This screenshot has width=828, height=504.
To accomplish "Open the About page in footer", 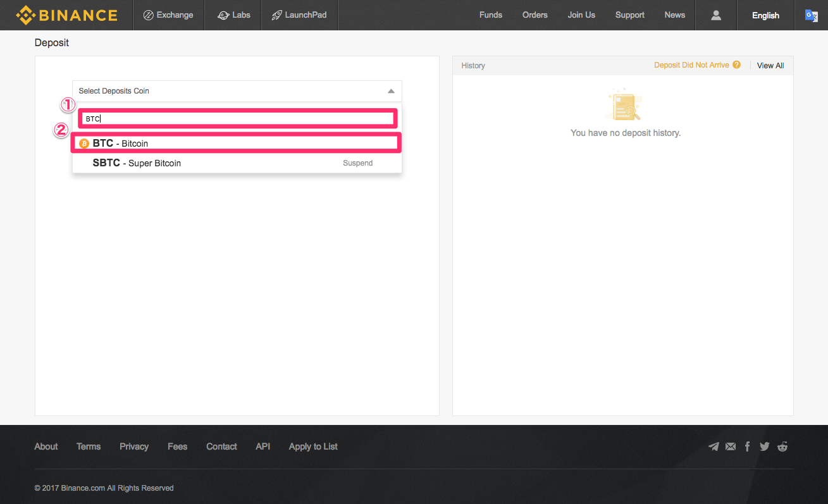I will click(x=46, y=446).
